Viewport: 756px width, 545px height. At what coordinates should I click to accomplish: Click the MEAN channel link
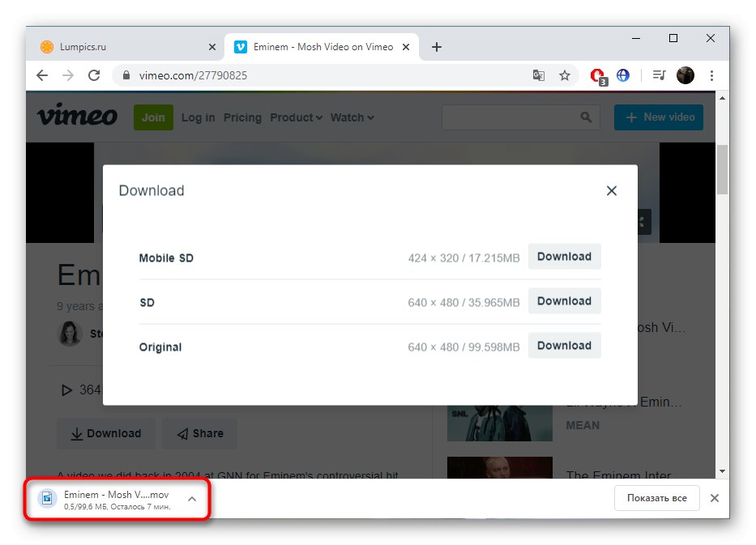click(x=583, y=425)
